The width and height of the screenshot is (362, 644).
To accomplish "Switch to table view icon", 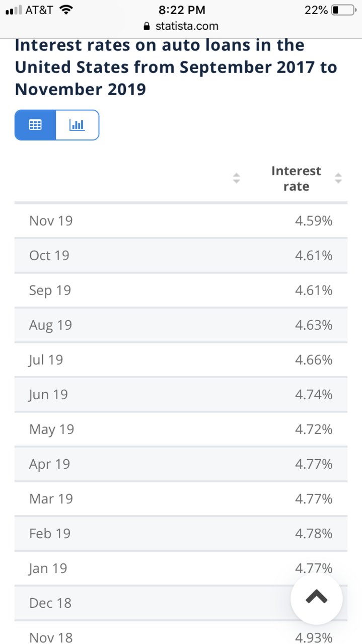I will [x=35, y=125].
